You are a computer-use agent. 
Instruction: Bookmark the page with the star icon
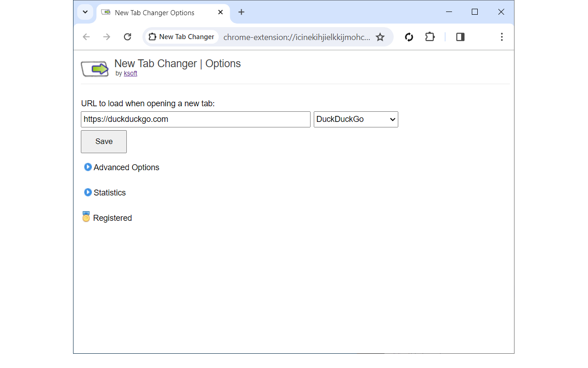[x=380, y=37]
